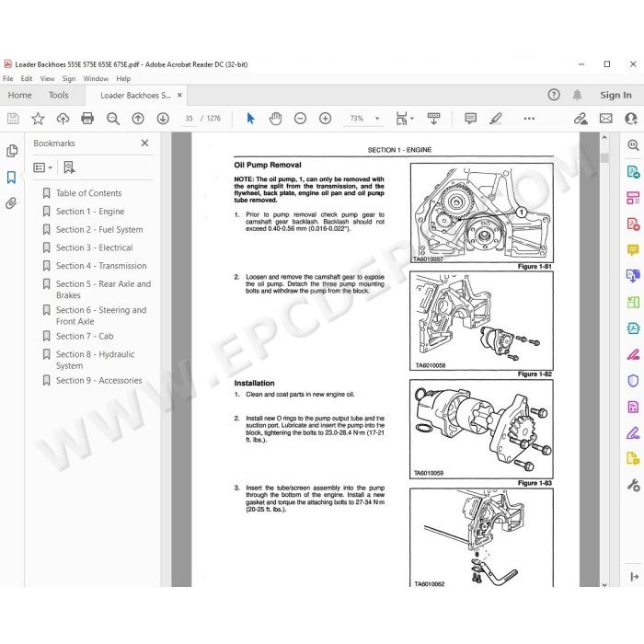
Task: Print the document
Action: pyautogui.click(x=87, y=119)
